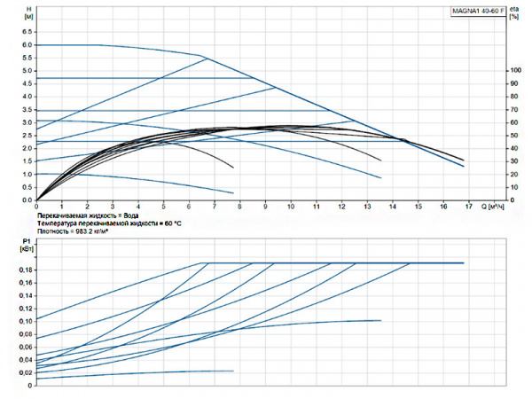The width and height of the screenshot is (532, 399).
Task: Click the 13 tick on flow axis
Action: coord(368,207)
